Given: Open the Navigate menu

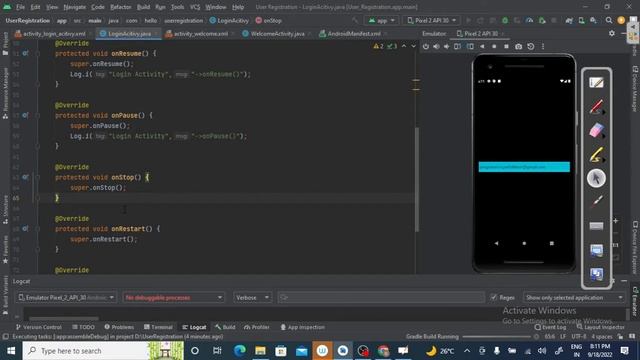Looking at the screenshot, I should (x=75, y=7).
